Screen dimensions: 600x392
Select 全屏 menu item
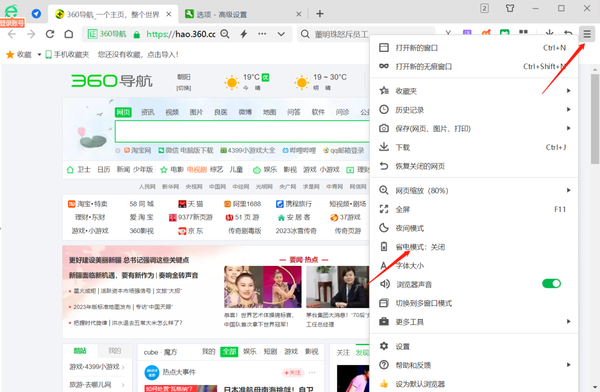(x=474, y=209)
